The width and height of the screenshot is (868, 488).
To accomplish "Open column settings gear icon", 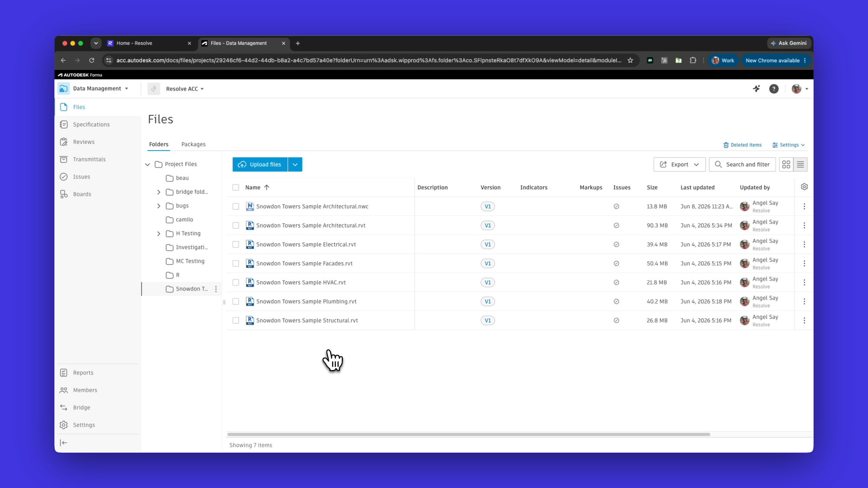I will pyautogui.click(x=804, y=187).
